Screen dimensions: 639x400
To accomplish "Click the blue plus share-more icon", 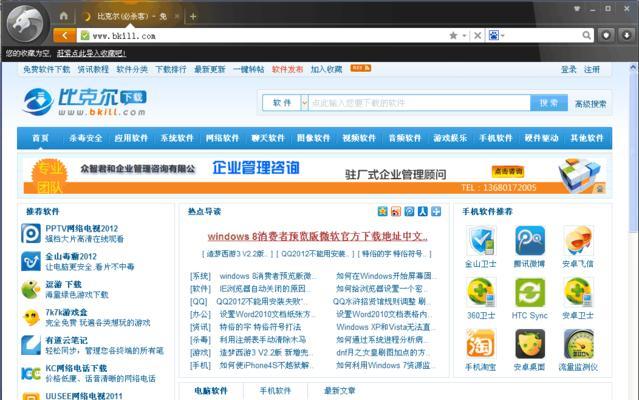I will [436, 211].
